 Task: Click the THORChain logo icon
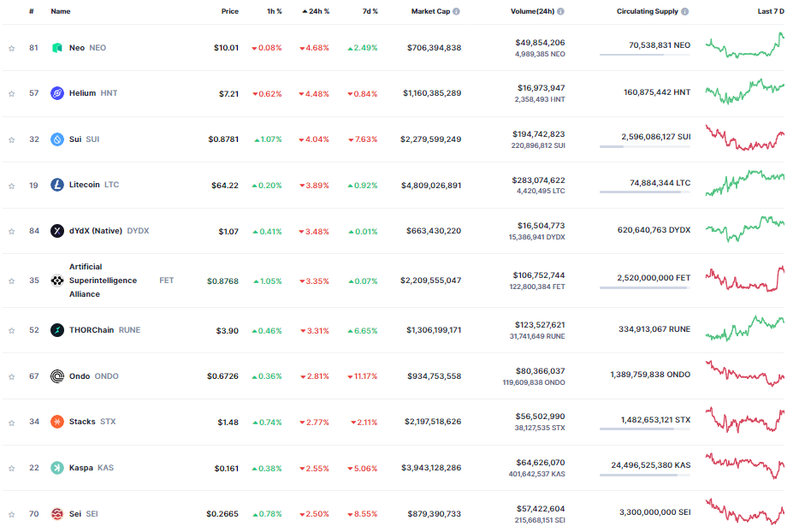[x=57, y=330]
